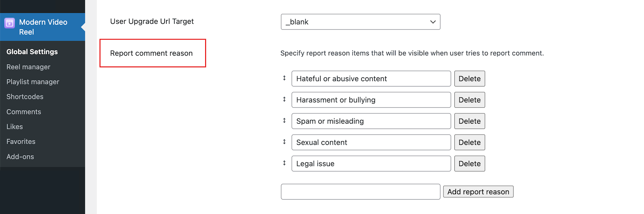The height and width of the screenshot is (214, 644).
Task: Click the Legal issue text field
Action: (x=371, y=164)
